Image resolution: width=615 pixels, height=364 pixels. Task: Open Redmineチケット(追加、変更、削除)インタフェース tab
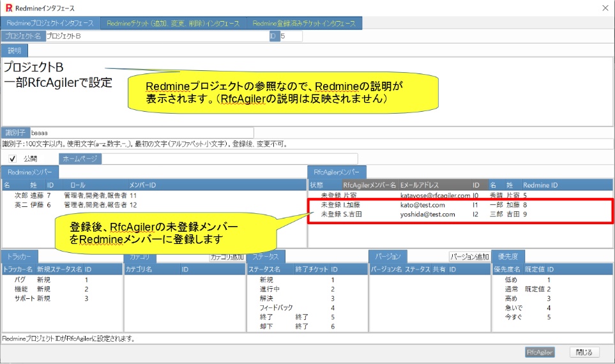coord(173,23)
